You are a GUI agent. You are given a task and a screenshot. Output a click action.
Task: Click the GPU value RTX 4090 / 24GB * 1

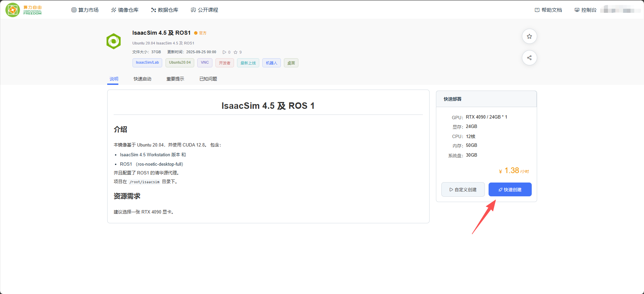pos(487,117)
